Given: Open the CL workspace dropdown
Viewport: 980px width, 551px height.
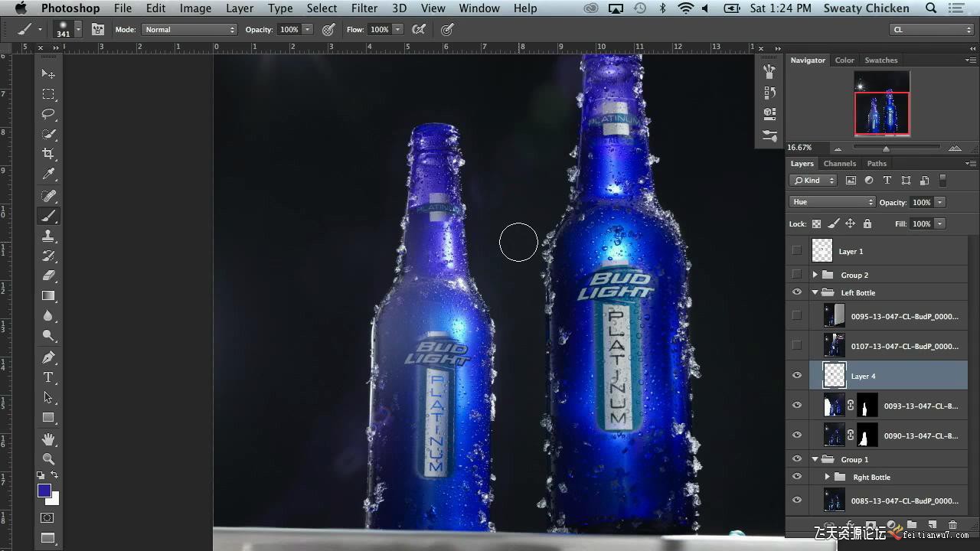Looking at the screenshot, I should point(931,29).
